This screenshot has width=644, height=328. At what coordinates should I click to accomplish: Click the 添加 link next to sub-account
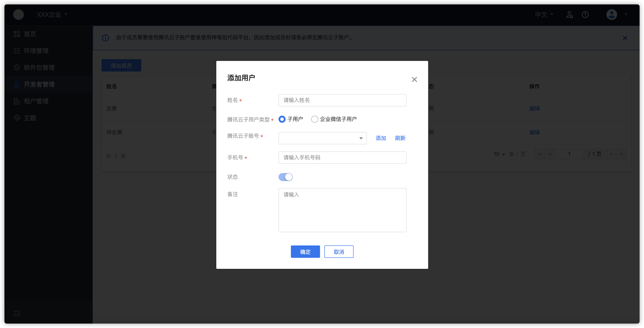tap(380, 138)
